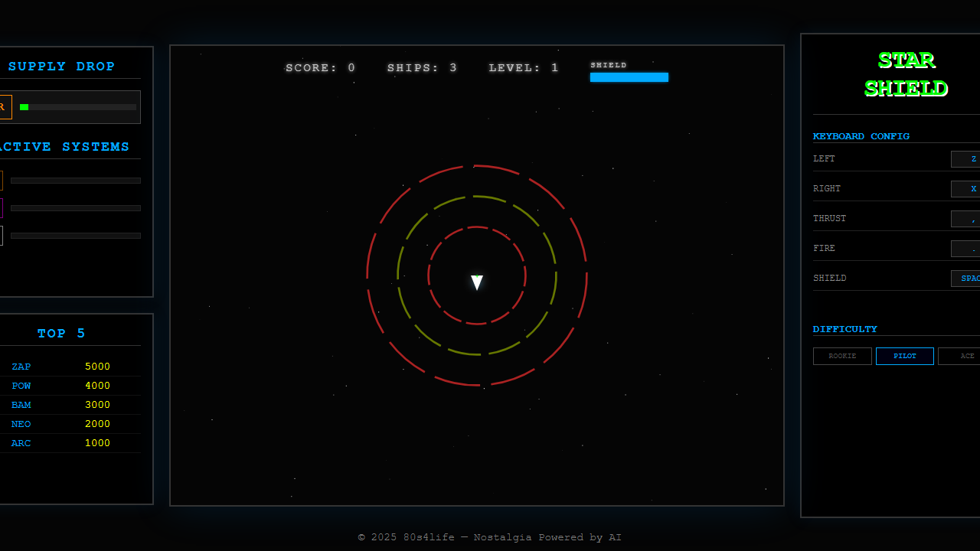
Task: Click the SUPPLY DROP heading
Action: point(62,67)
